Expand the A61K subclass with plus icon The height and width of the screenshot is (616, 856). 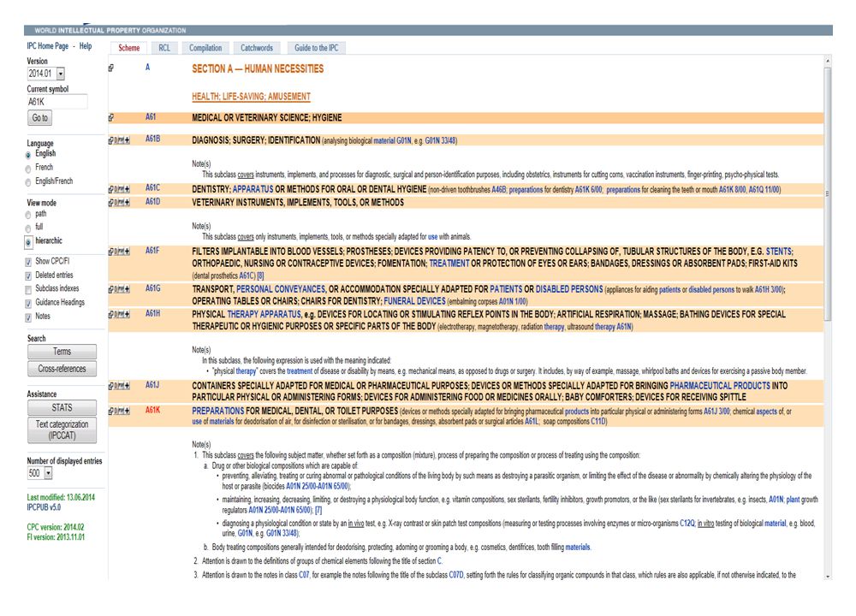point(128,411)
